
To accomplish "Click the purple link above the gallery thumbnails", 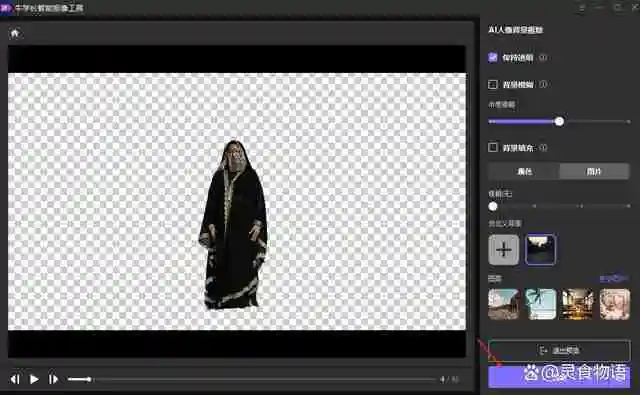I will pyautogui.click(x=613, y=279).
